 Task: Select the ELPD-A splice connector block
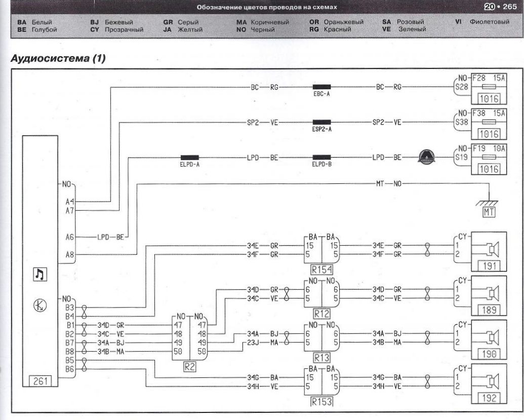[189, 158]
